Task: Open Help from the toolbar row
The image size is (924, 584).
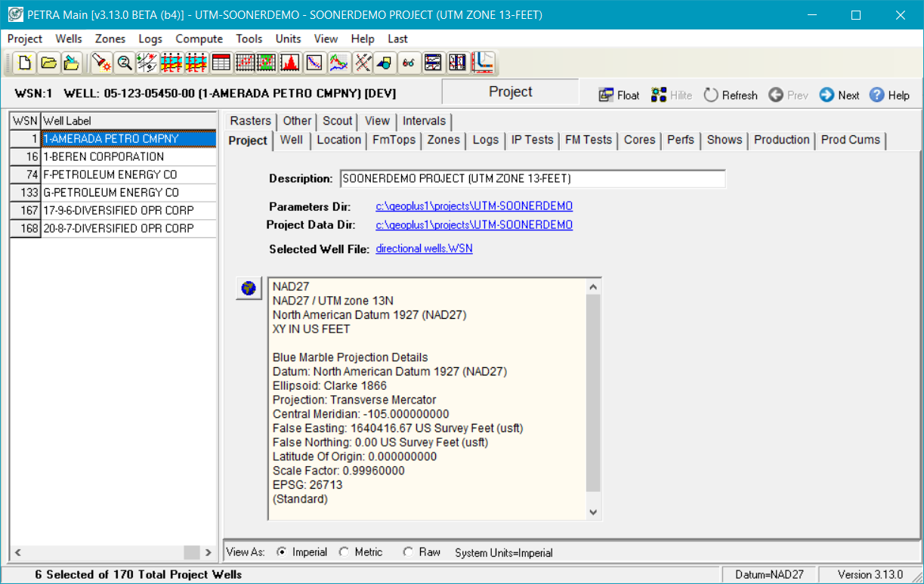Action: coord(889,95)
